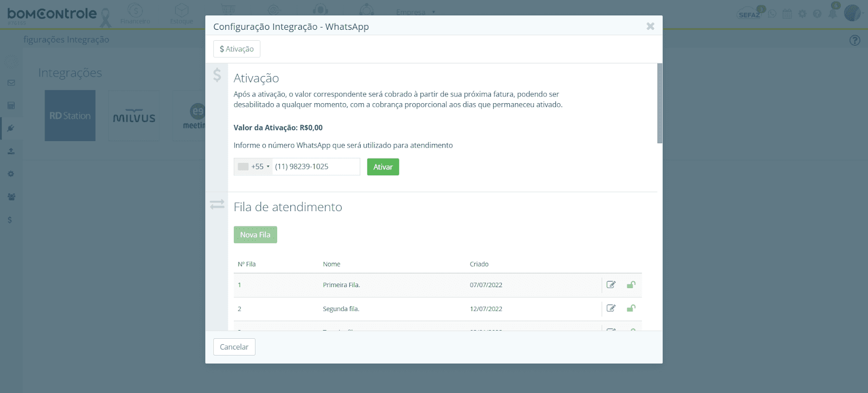The height and width of the screenshot is (393, 868).
Task: Select the Primeira Fila. name cell
Action: point(341,285)
